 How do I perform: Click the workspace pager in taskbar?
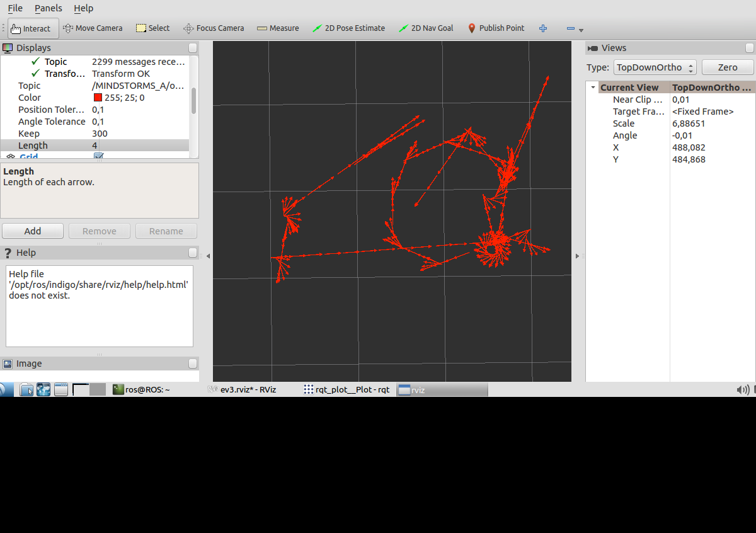pyautogui.click(x=89, y=389)
